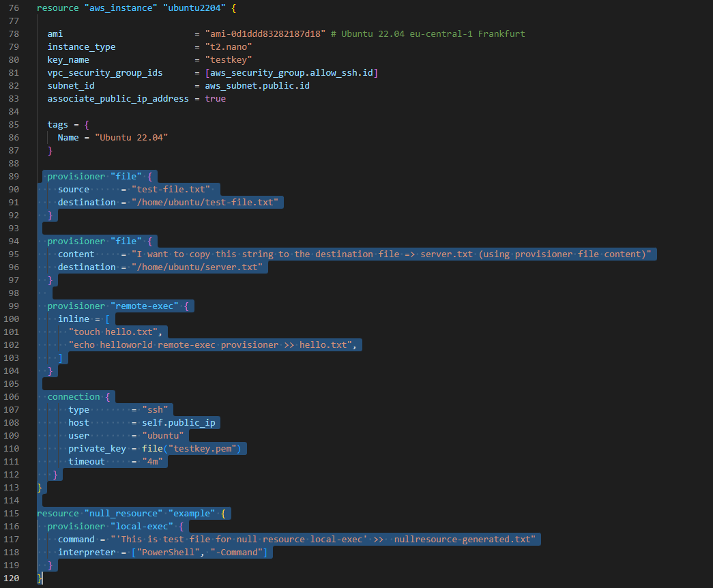Click the "touch hello.txt" inline command
The image size is (713, 588).
point(113,332)
